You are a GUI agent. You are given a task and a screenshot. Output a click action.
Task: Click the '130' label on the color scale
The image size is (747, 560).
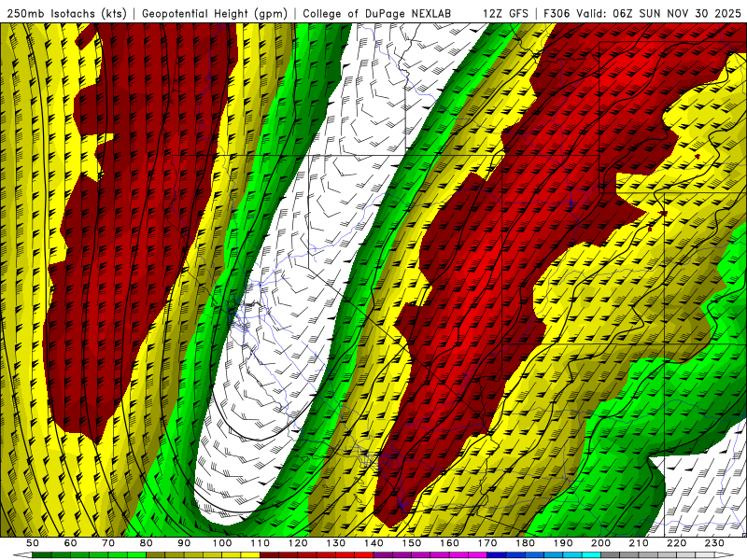336,543
